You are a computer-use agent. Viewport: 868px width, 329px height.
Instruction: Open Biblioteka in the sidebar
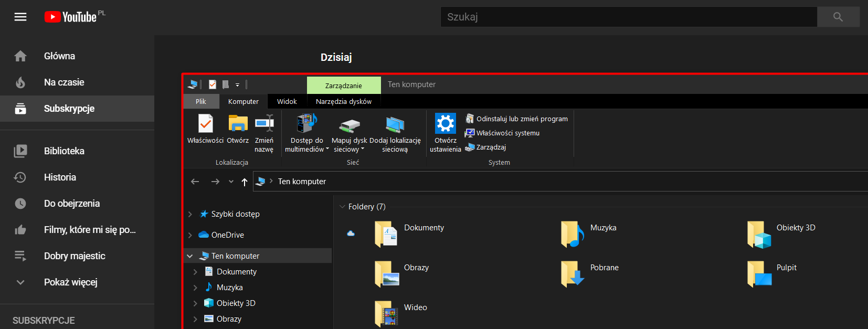pyautogui.click(x=77, y=151)
